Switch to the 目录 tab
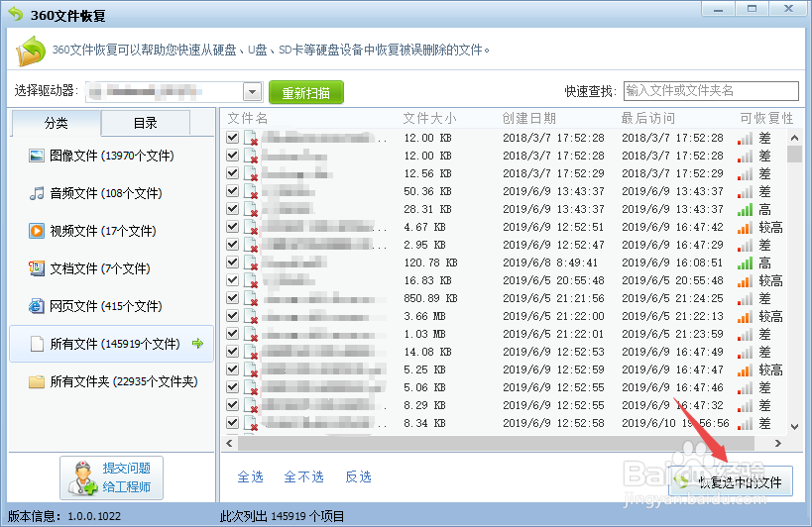This screenshot has width=812, height=527. point(146,123)
